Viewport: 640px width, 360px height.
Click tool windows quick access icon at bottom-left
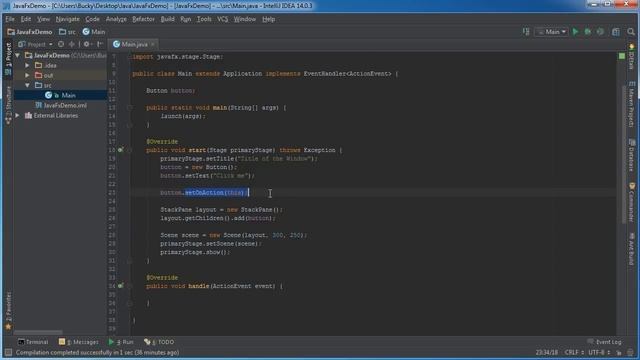[x=8, y=352]
